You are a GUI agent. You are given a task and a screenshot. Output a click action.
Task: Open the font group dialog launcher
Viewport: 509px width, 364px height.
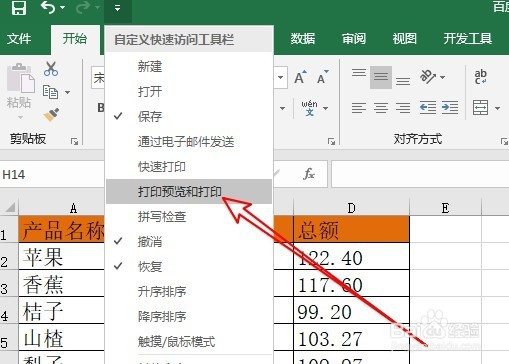click(x=331, y=142)
